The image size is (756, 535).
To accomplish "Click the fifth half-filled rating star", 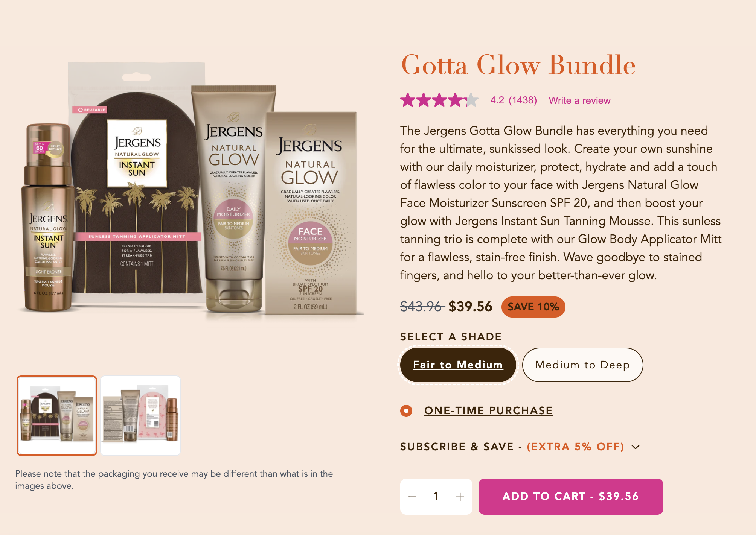I will (x=471, y=100).
